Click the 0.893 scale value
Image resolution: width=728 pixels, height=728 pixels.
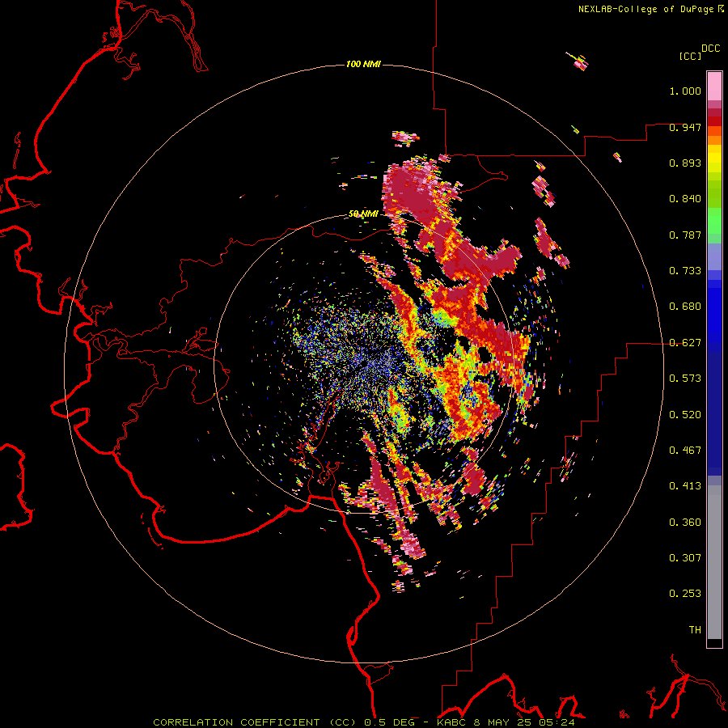(x=685, y=163)
